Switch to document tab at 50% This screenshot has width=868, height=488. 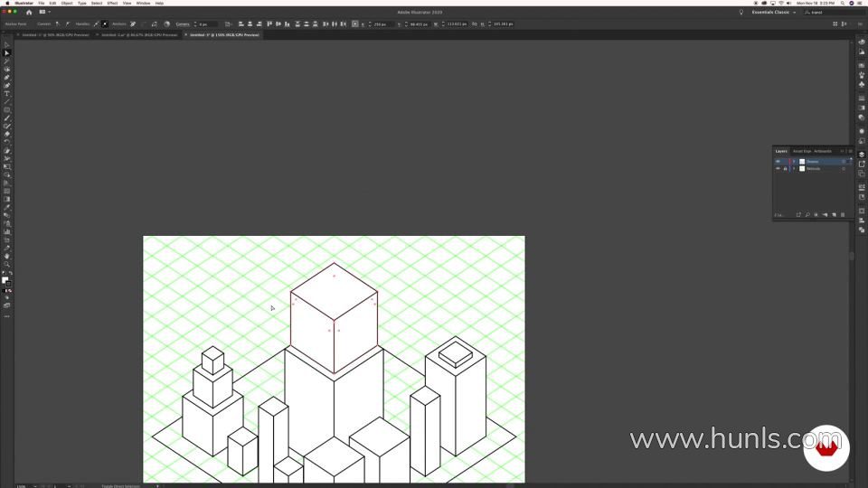(x=54, y=35)
